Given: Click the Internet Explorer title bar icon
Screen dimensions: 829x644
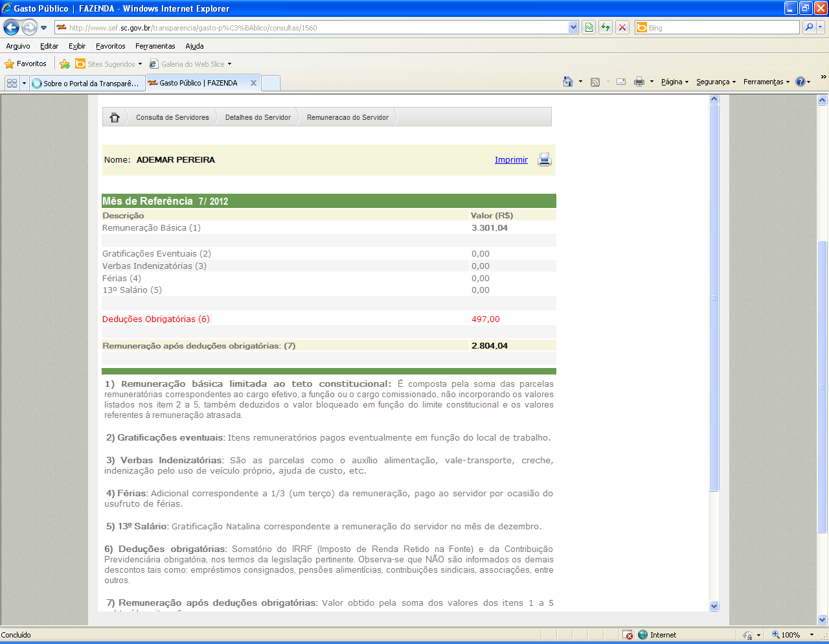Looking at the screenshot, I should pyautogui.click(x=6, y=8).
